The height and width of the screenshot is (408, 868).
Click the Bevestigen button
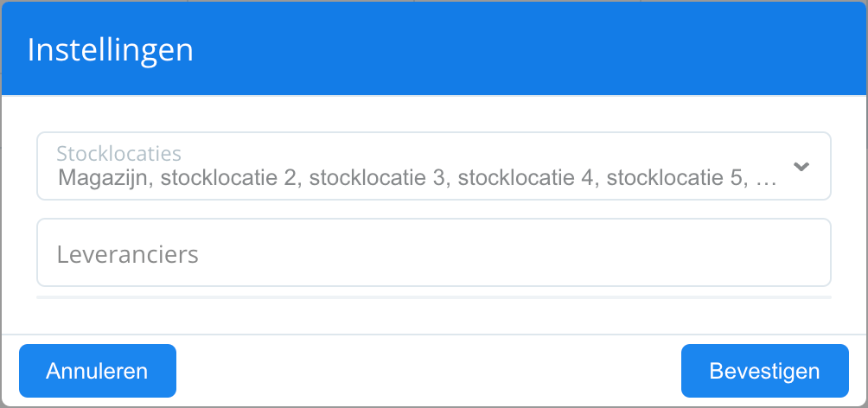(764, 371)
